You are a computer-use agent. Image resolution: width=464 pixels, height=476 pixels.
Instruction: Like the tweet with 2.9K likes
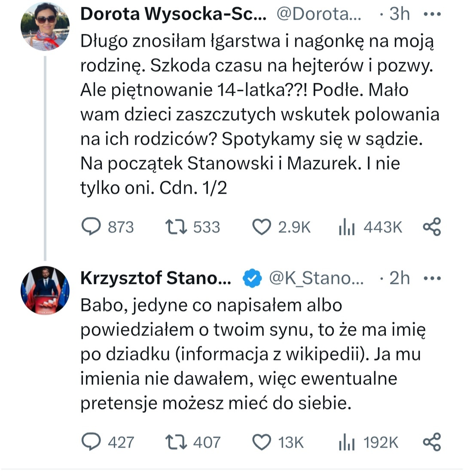(x=261, y=227)
